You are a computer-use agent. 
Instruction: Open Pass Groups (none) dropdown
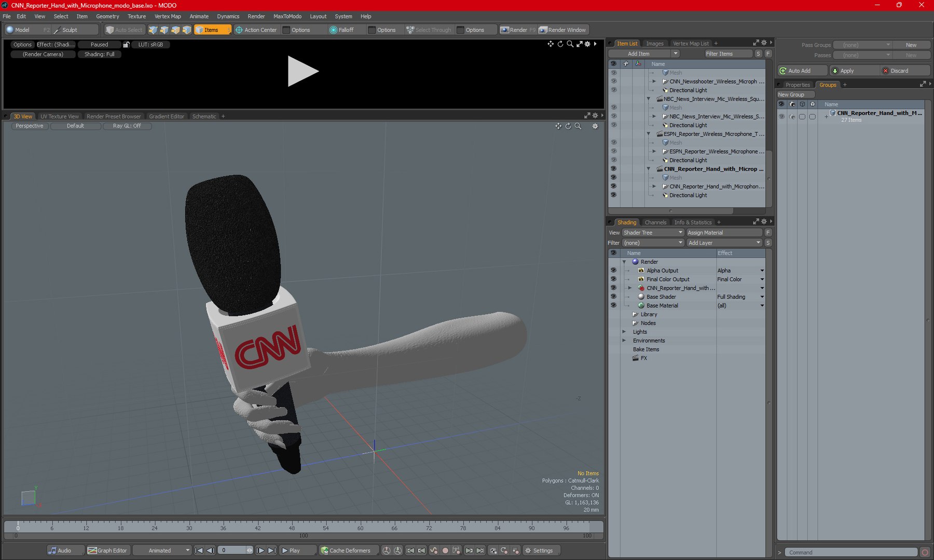pos(863,45)
